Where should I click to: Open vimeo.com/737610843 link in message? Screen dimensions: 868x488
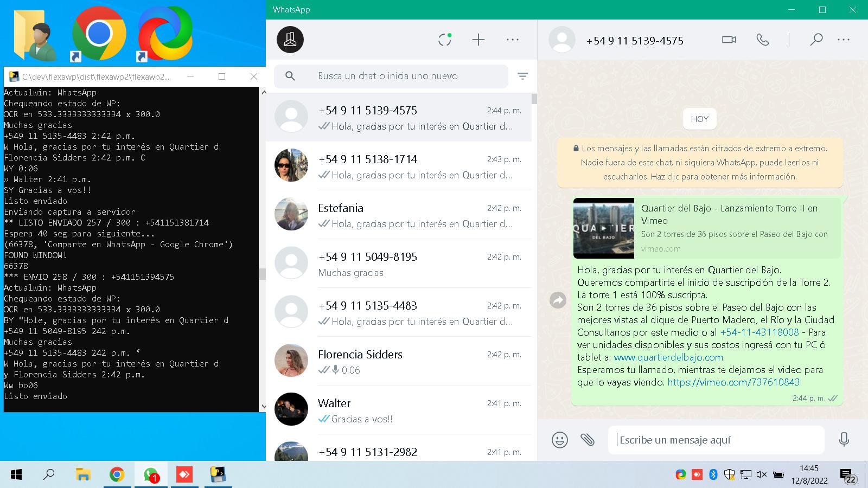pyautogui.click(x=733, y=382)
